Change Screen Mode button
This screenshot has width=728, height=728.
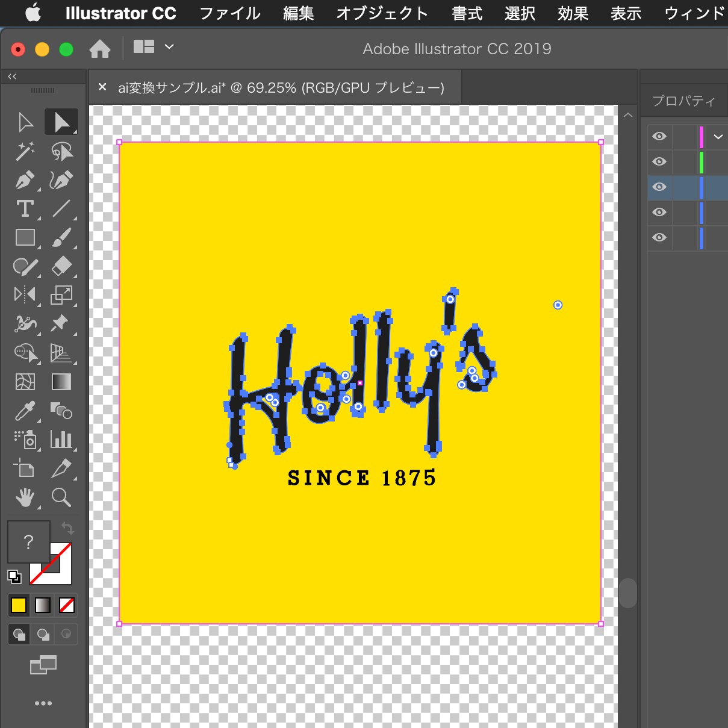click(43, 665)
